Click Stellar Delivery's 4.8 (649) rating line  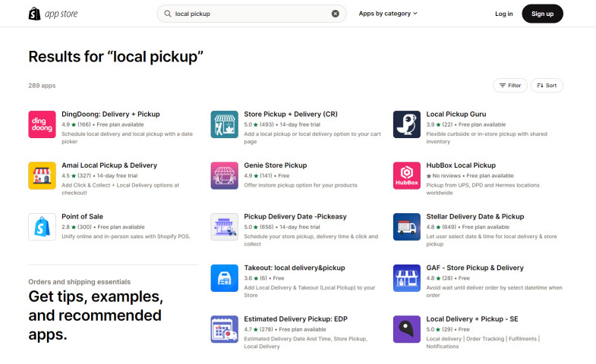click(x=468, y=227)
